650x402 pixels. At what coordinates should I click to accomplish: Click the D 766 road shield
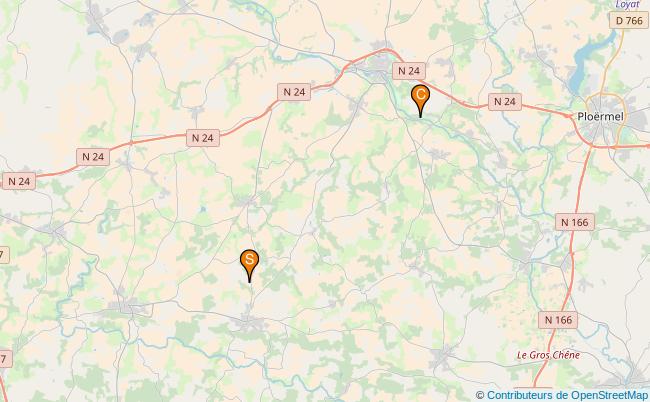[629, 20]
